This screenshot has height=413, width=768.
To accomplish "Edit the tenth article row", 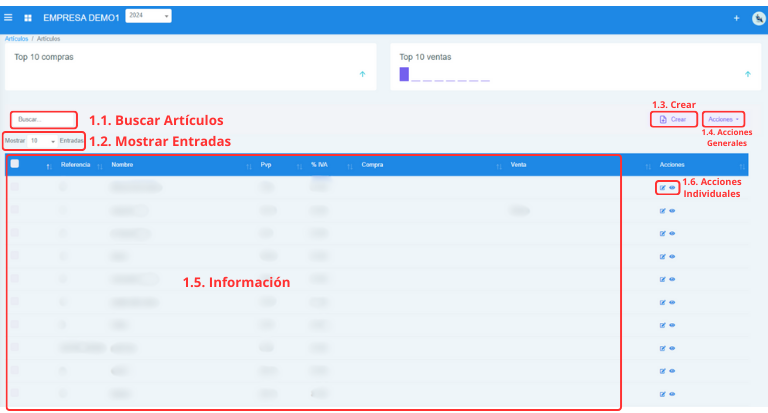I will point(663,394).
